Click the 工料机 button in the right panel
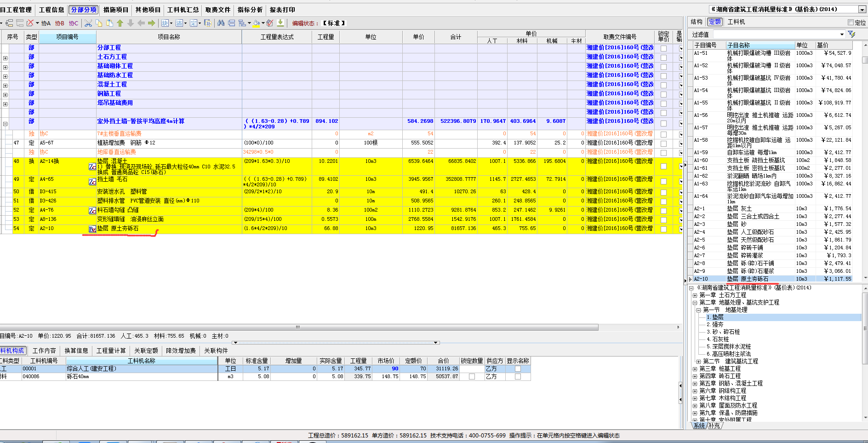This screenshot has height=443, width=868. click(x=736, y=22)
